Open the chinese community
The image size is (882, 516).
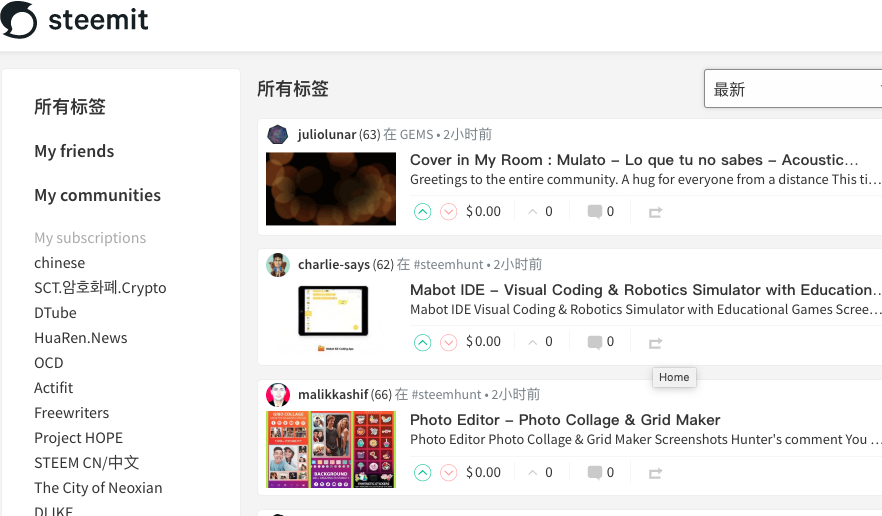coord(60,263)
